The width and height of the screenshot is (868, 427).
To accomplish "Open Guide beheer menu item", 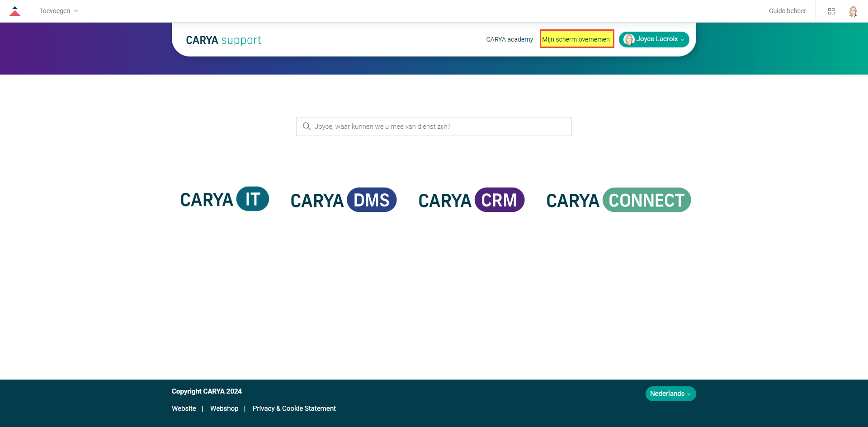I will (x=787, y=11).
